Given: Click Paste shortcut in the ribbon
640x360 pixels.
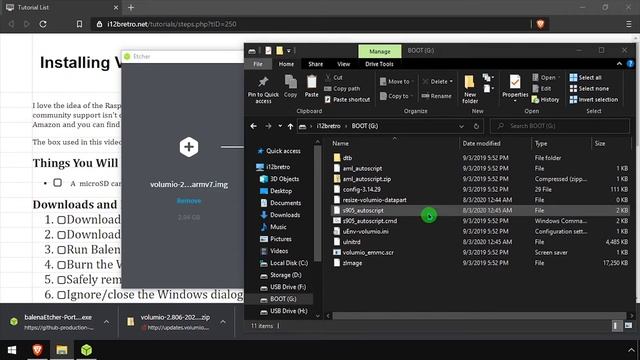Looking at the screenshot, I should point(347,99).
